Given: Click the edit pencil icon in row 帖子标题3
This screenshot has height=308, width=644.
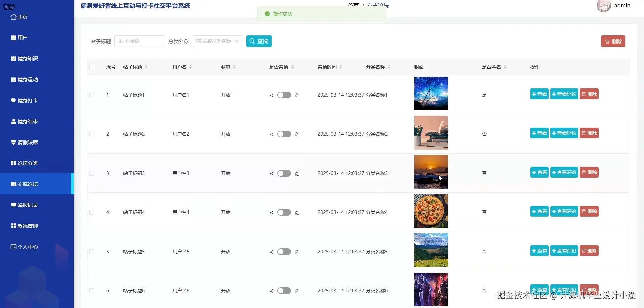Looking at the screenshot, I should tap(297, 174).
